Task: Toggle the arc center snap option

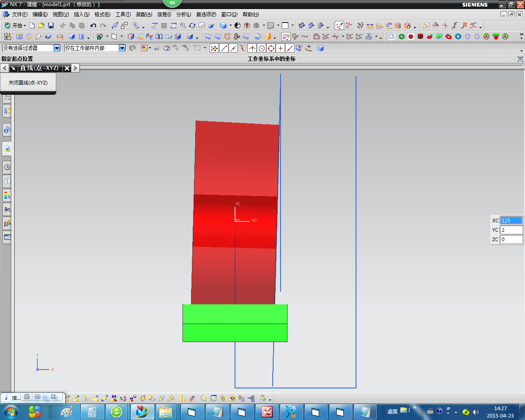Action: point(262,48)
